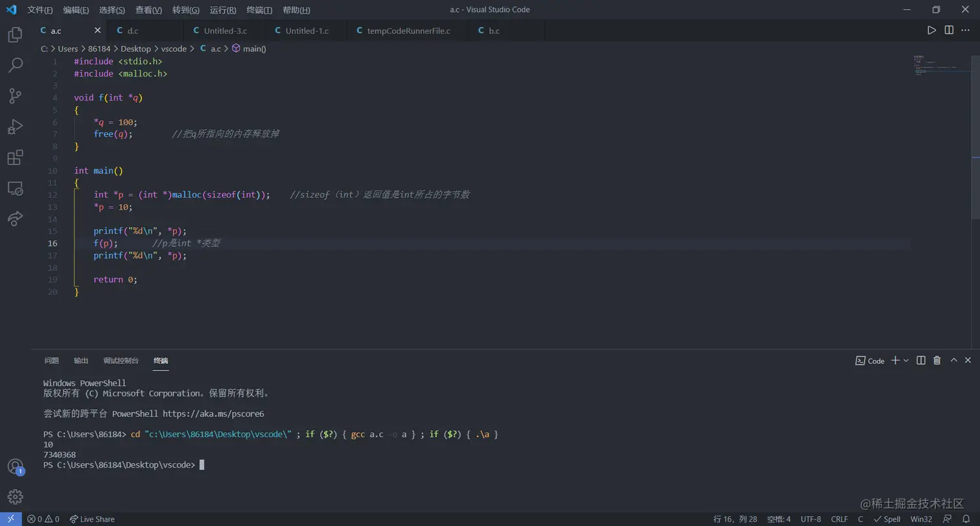The image size is (980, 526).
Task: Open the Accounts menu icon
Action: 15,466
